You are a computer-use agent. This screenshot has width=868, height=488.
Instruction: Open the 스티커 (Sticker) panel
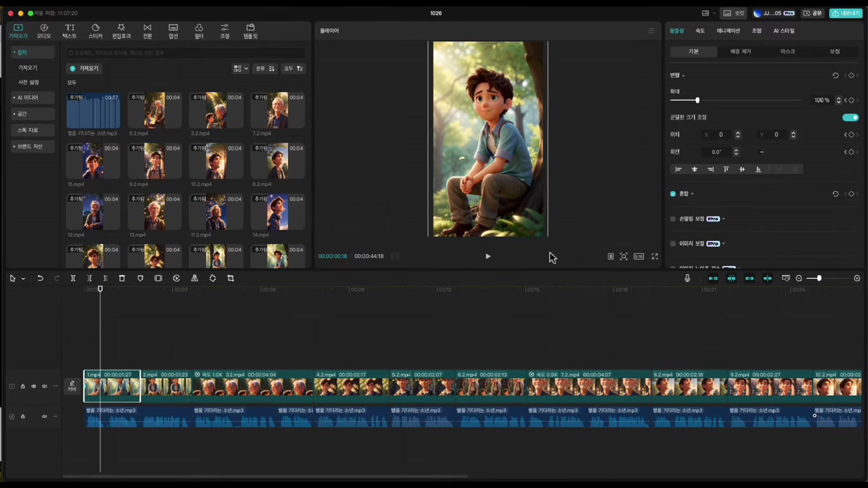tap(96, 31)
